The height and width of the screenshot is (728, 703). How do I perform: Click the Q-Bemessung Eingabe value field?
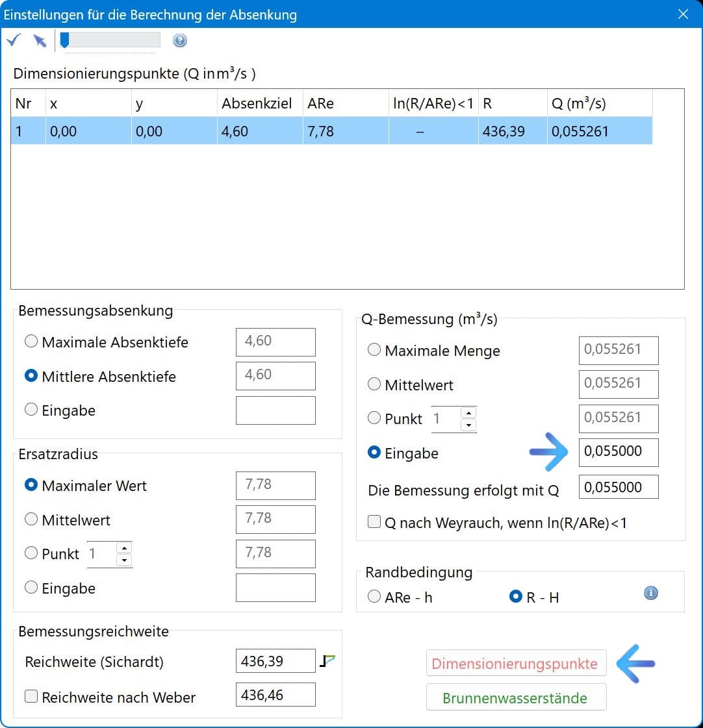618,452
